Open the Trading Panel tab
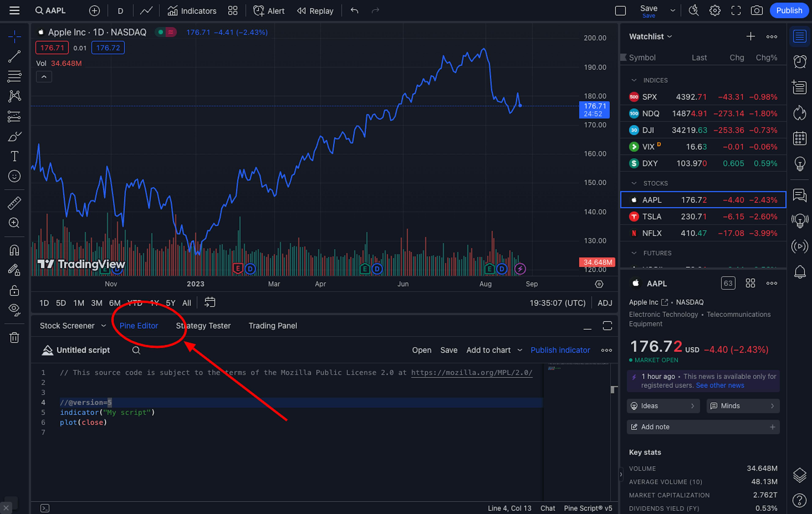Viewport: 812px width, 514px height. click(273, 326)
